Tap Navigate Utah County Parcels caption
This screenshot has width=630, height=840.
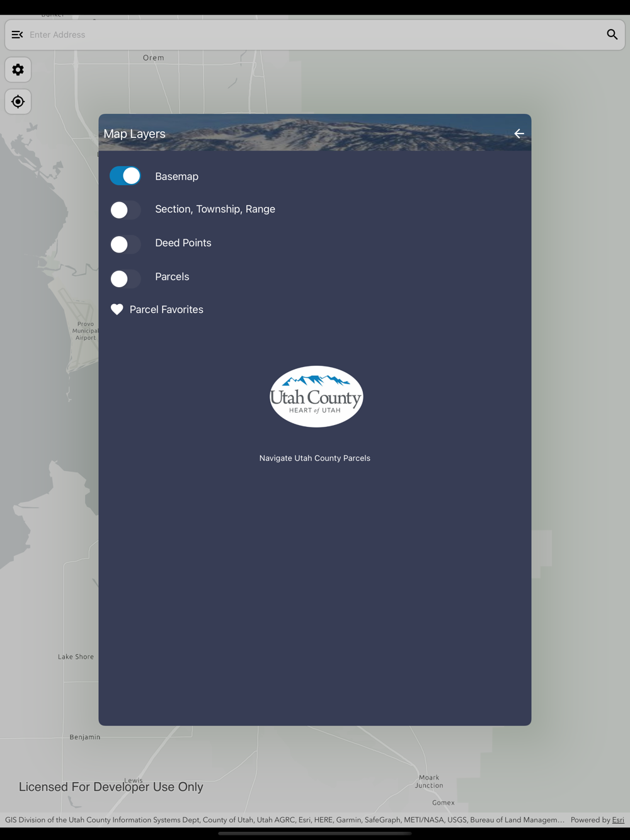(x=314, y=458)
